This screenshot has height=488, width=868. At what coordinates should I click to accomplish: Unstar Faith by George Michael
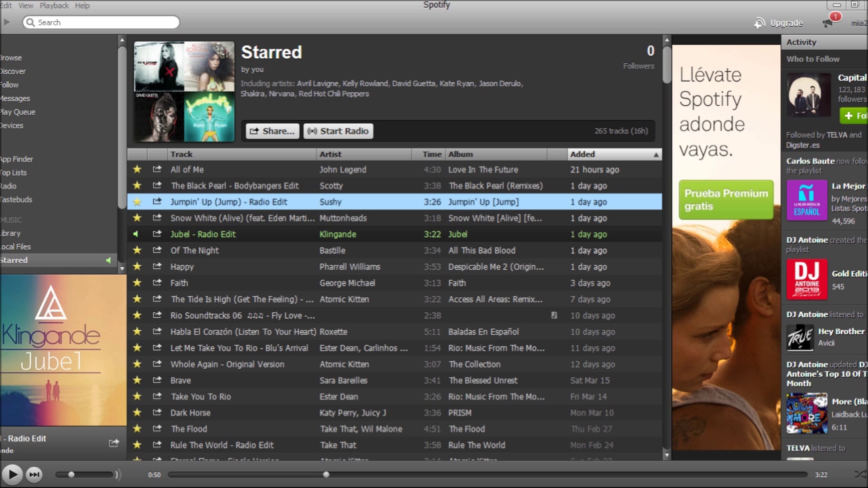[137, 283]
